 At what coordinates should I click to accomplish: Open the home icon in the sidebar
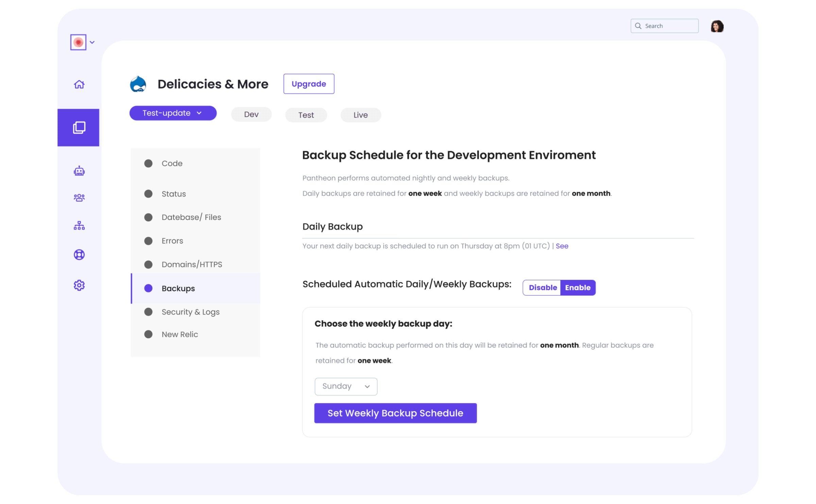[x=79, y=84]
